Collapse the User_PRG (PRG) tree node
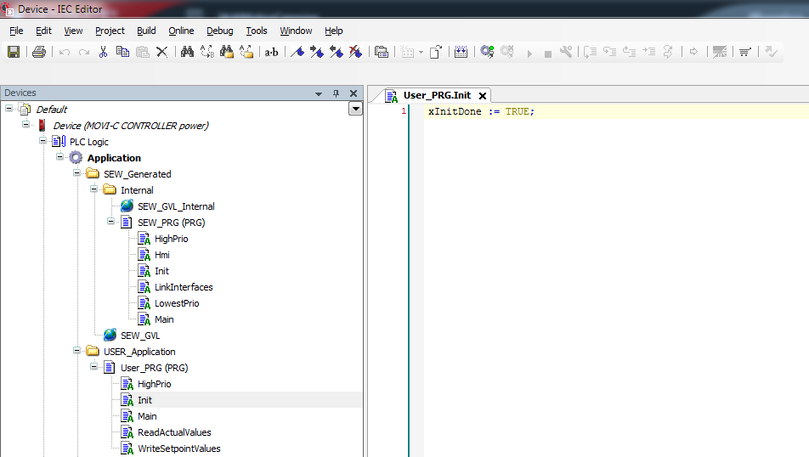Image resolution: width=809 pixels, height=457 pixels. (94, 368)
